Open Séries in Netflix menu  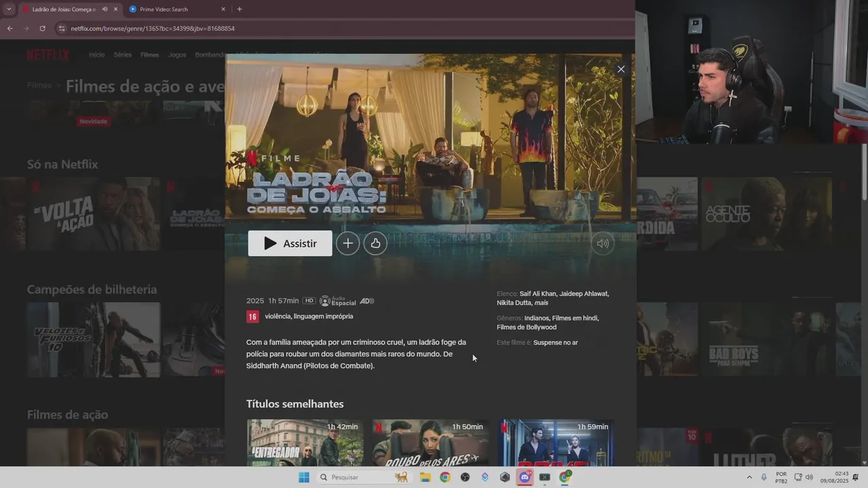[x=123, y=55]
